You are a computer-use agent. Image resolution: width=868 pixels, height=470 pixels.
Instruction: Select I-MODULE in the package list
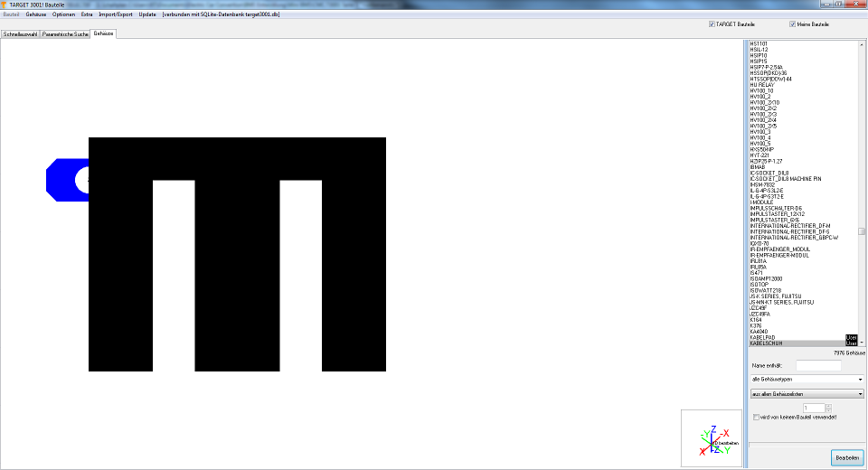coord(761,202)
